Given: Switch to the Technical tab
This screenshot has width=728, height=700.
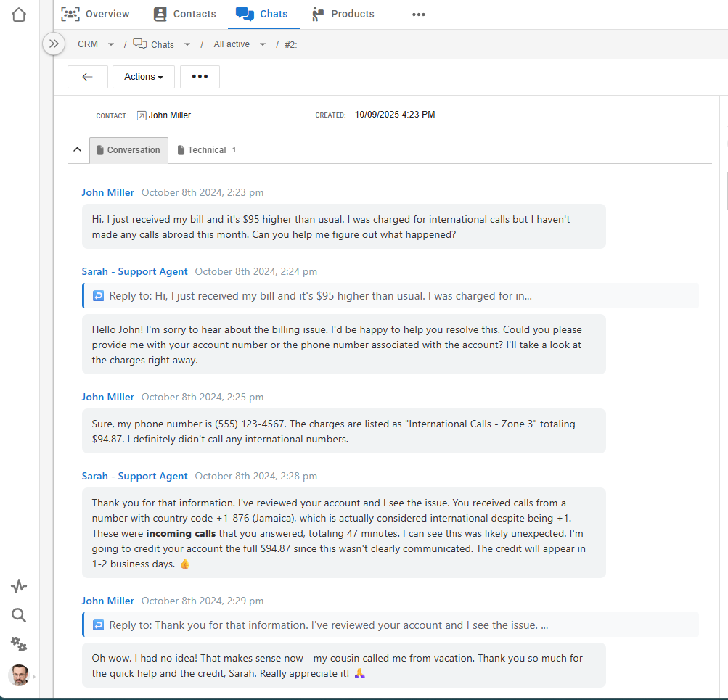Looking at the screenshot, I should click(207, 150).
